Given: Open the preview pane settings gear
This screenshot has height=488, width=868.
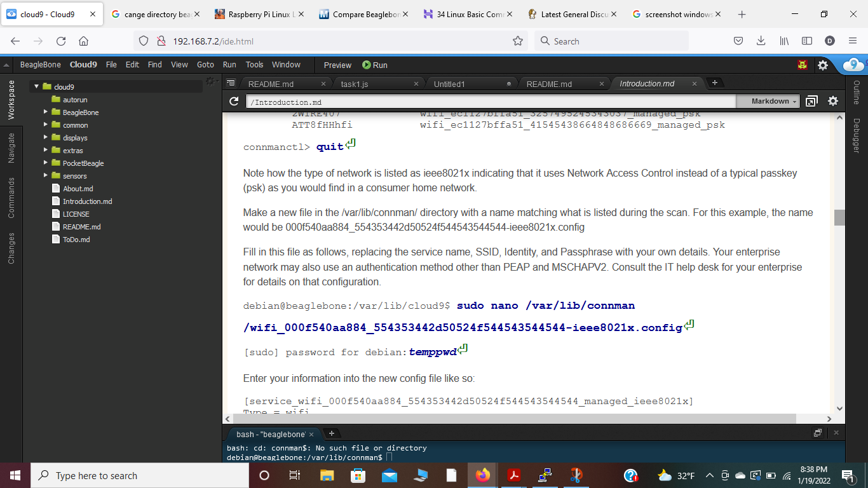Looking at the screenshot, I should click(x=833, y=101).
